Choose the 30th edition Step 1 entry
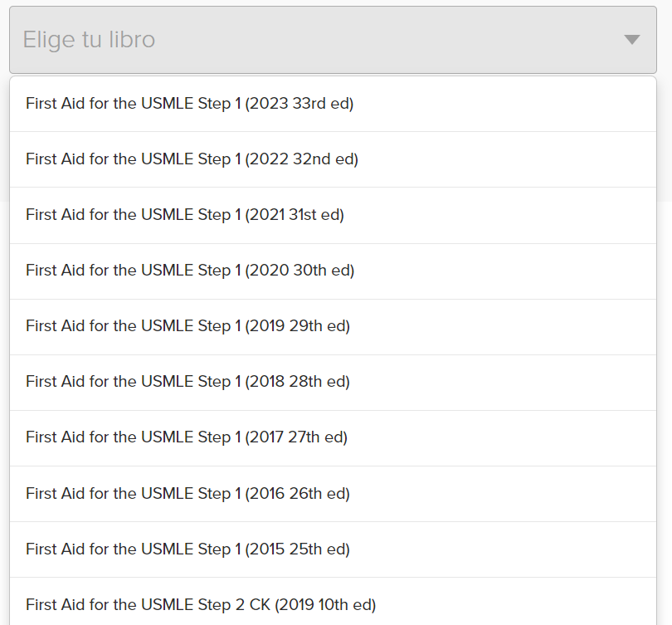 190,271
